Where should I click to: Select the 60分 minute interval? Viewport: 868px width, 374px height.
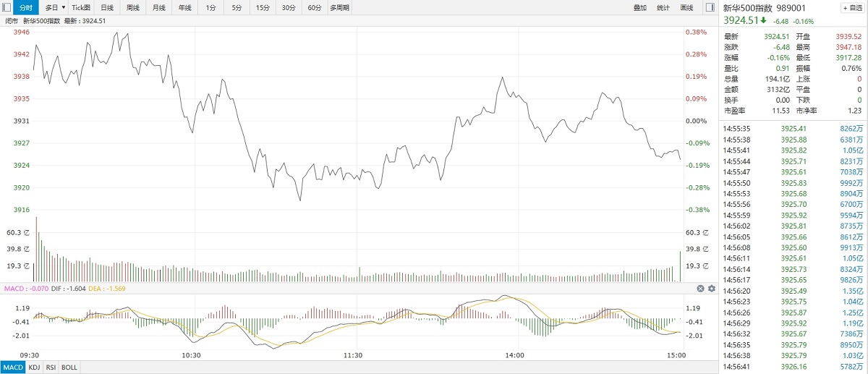click(314, 8)
